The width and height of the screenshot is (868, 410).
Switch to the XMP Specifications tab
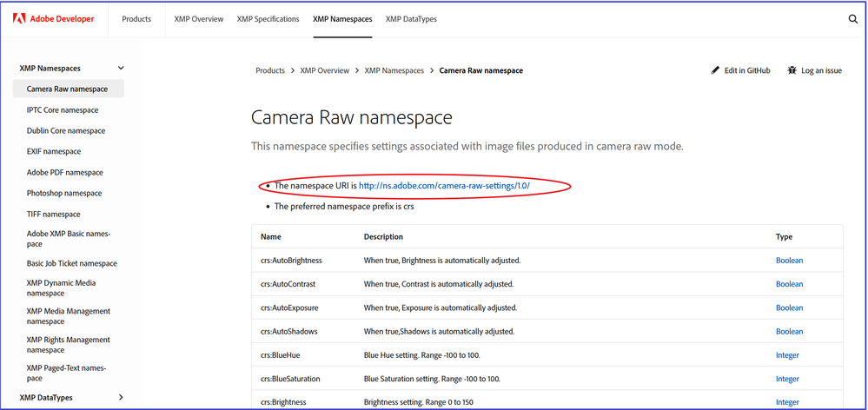point(268,19)
